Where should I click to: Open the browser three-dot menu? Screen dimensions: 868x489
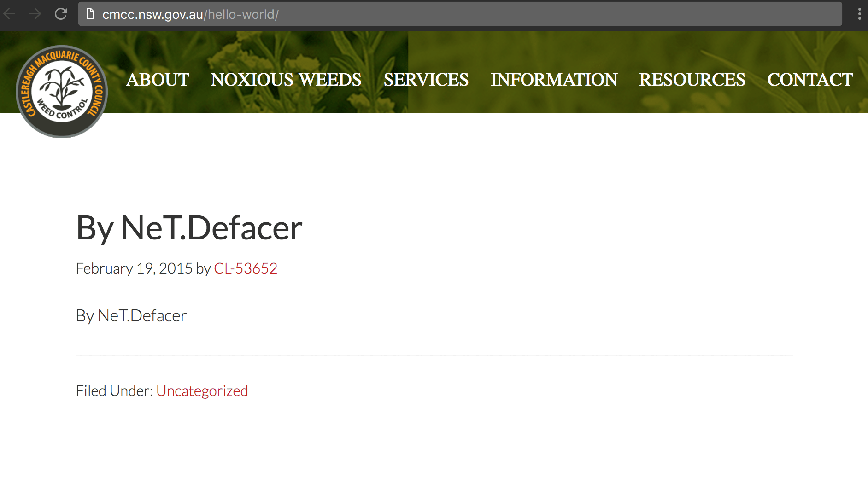click(x=859, y=14)
